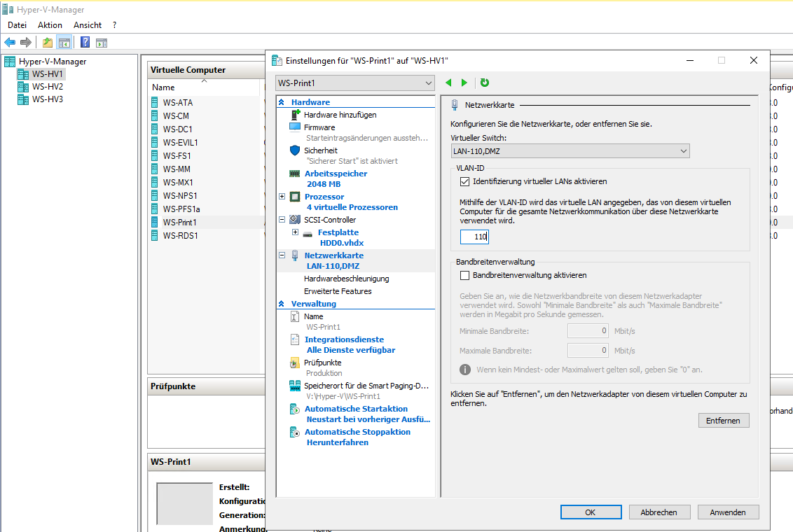Select WS-MM virtual machine
Viewport: 793px width, 532px height.
177,169
